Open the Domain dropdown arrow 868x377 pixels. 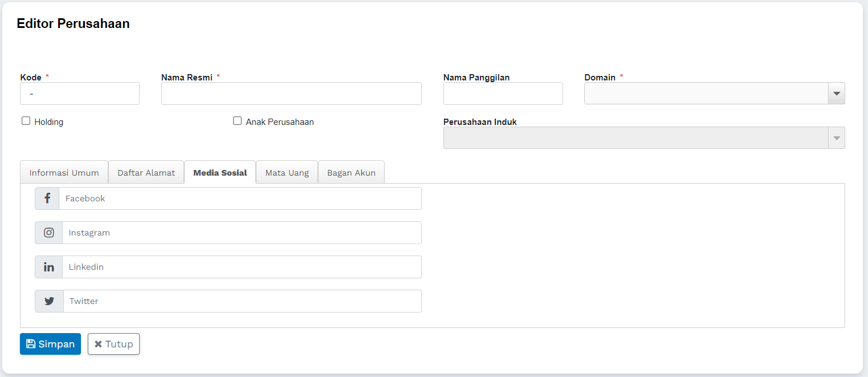836,94
